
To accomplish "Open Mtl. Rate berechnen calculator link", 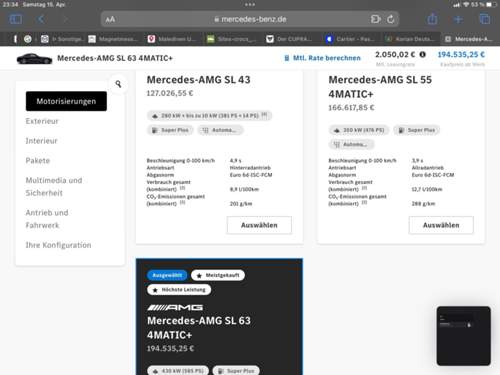I will (322, 58).
